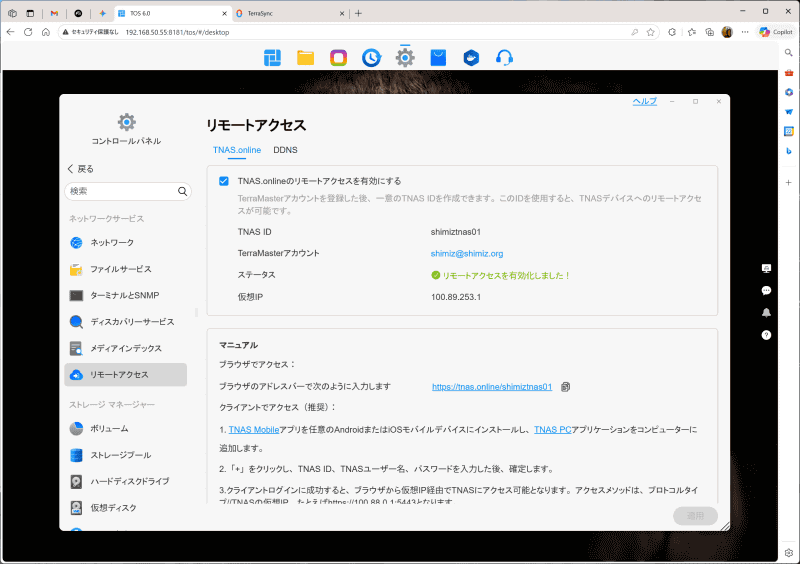Open the ファイルサービス sidebar item

click(126, 269)
